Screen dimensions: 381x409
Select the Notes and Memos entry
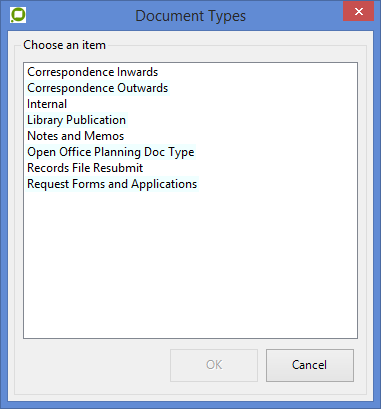pyautogui.click(x=76, y=136)
